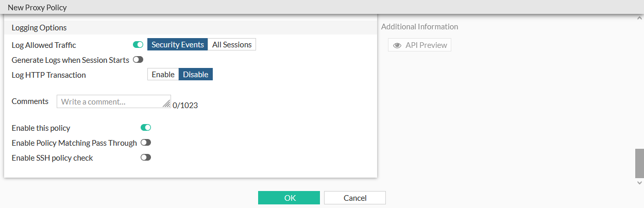This screenshot has height=208, width=644.
Task: Click into the Comments text box
Action: coord(111,101)
